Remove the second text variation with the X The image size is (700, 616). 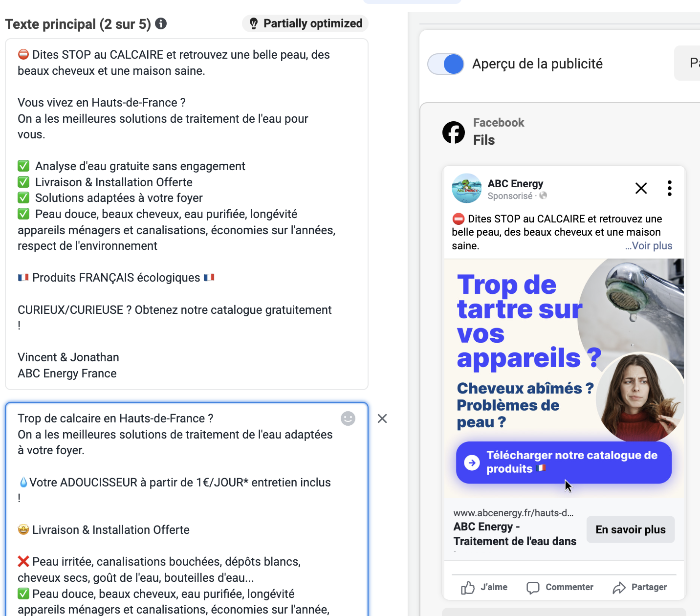pyautogui.click(x=382, y=418)
